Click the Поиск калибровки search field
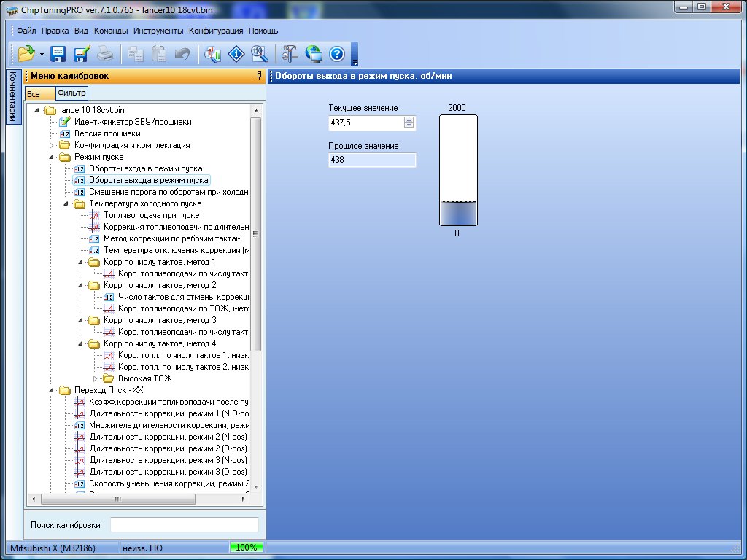Viewport: 747px width, 560px height. tap(184, 525)
